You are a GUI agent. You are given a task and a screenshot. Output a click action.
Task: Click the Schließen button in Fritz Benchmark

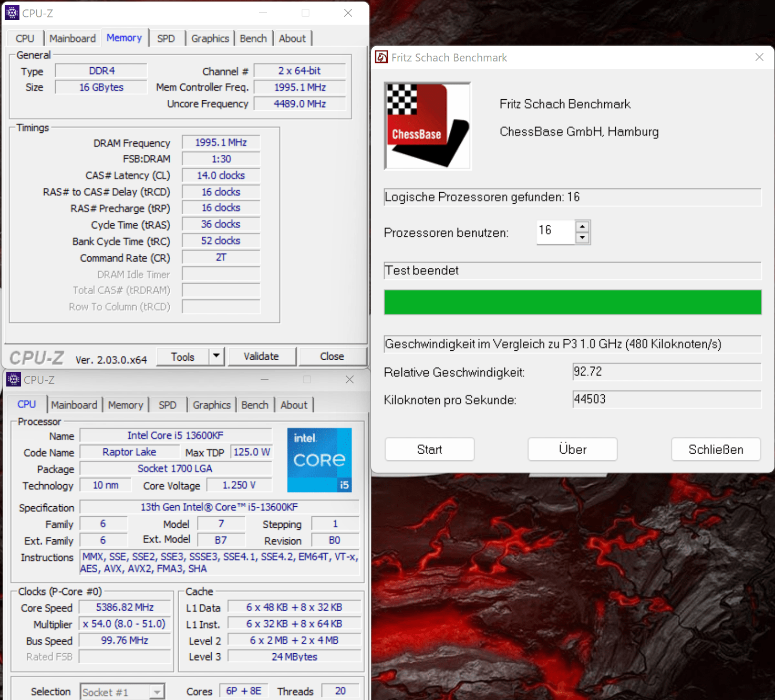pyautogui.click(x=716, y=450)
